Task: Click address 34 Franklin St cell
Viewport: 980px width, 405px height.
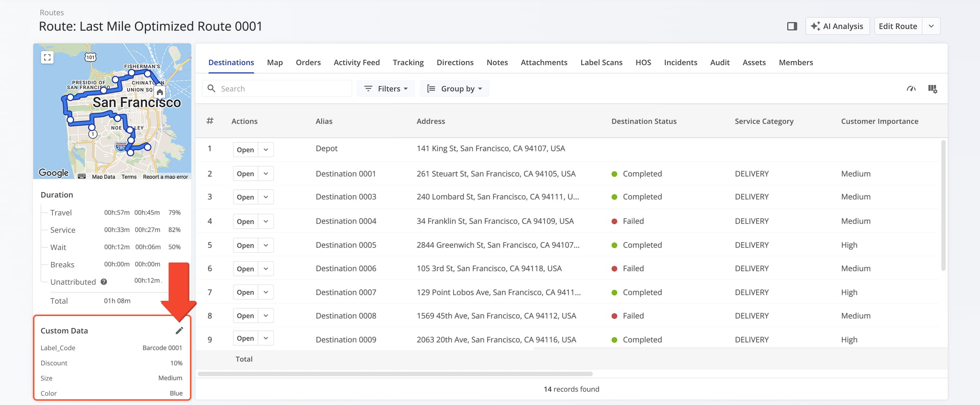Action: click(x=495, y=221)
